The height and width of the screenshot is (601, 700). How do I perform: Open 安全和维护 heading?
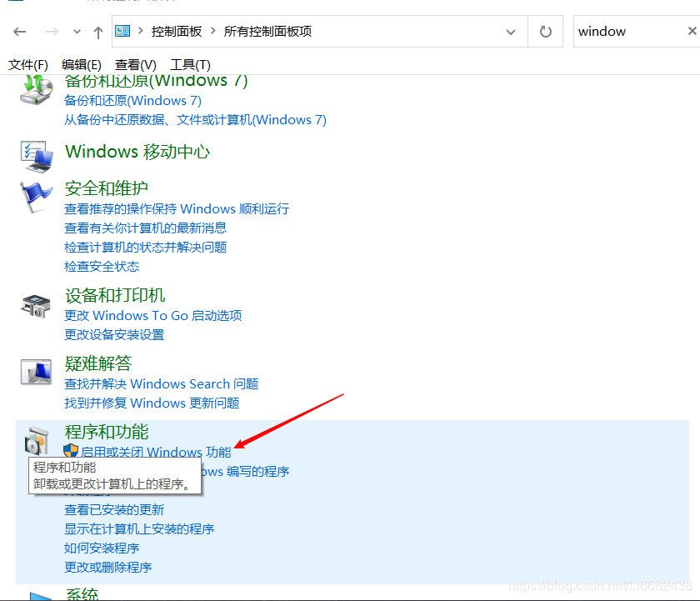[107, 188]
